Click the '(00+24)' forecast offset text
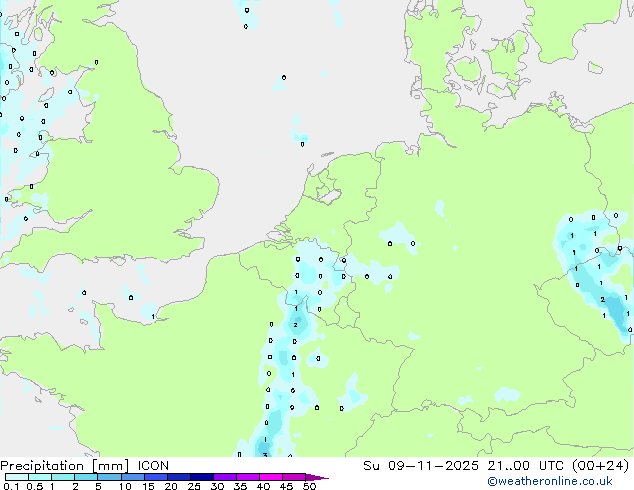Viewport: 634px width, 490px height. 600,466
